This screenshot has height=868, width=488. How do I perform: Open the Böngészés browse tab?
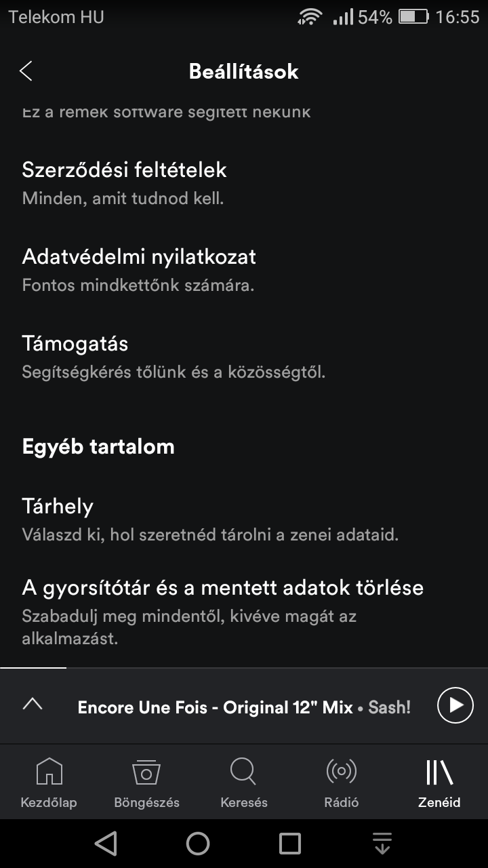point(146,783)
